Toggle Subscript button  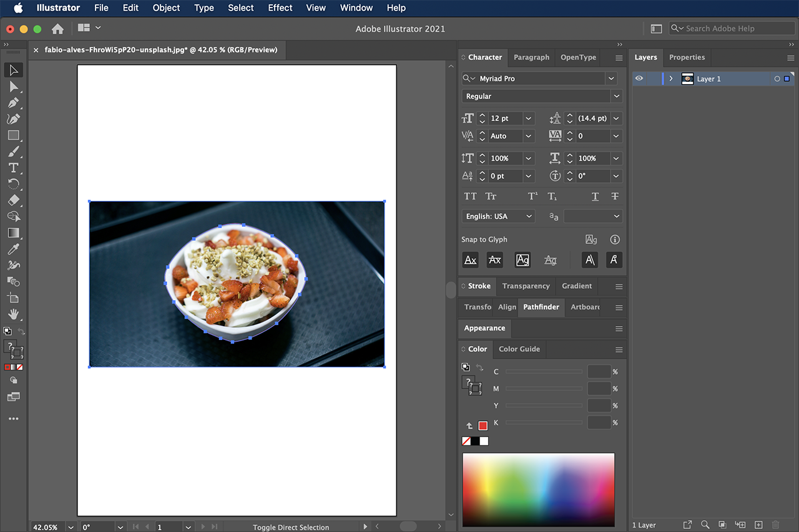tap(552, 196)
